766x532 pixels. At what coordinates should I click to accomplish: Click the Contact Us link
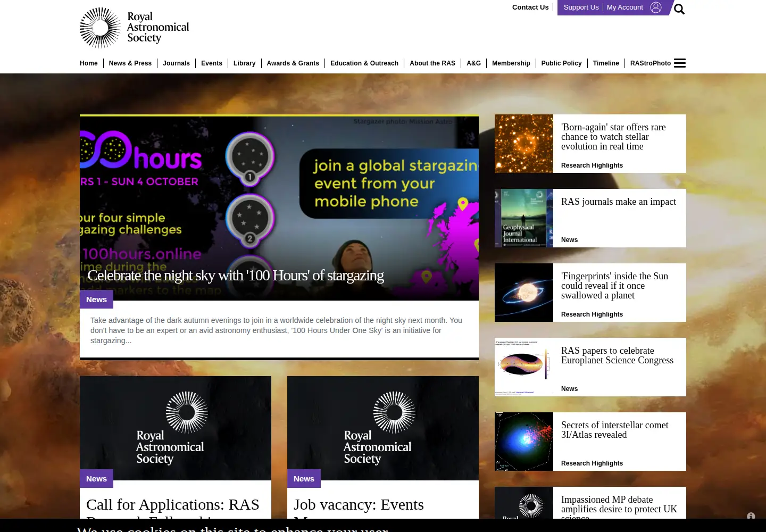[530, 7]
